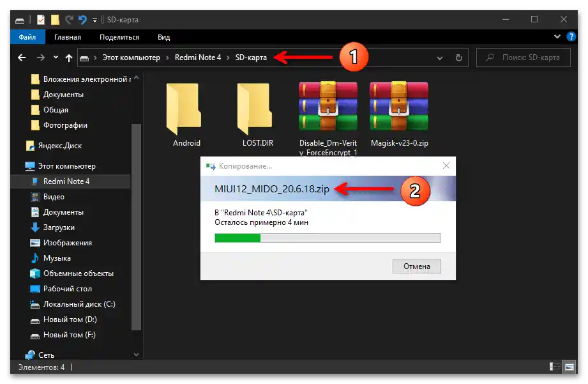Click the Properties icon in quick access toolbar
This screenshot has height=384, width=588.
[x=41, y=20]
